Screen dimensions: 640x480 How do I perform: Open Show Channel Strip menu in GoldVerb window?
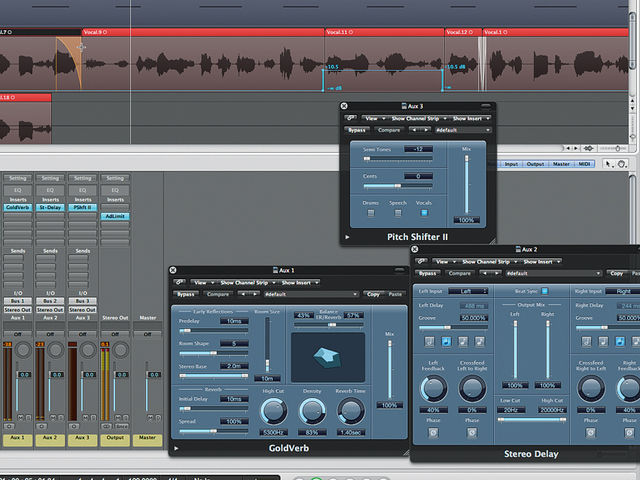[x=247, y=282]
